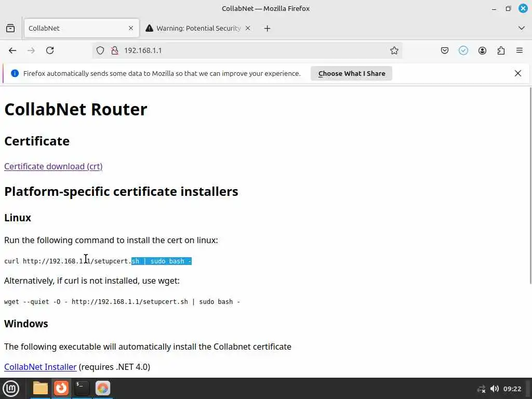The width and height of the screenshot is (532, 399).
Task: Open the Chromium icon in taskbar
Action: [x=103, y=388]
